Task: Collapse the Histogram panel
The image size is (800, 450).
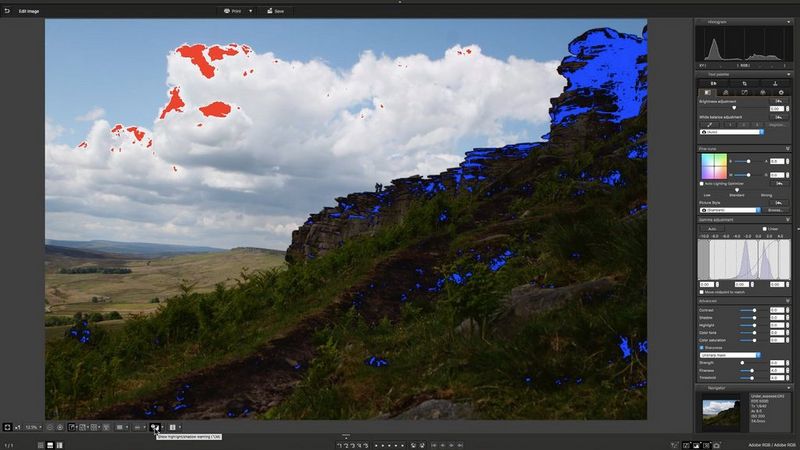Action: coord(788,22)
